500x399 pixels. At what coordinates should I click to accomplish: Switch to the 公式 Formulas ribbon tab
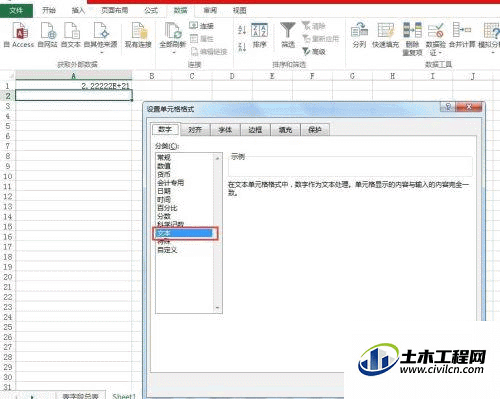(x=151, y=11)
